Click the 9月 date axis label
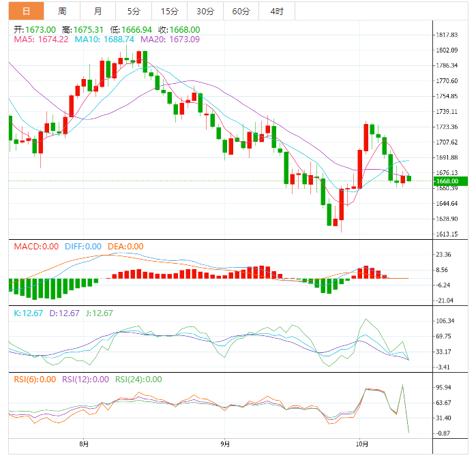476x462 pixels. pyautogui.click(x=225, y=444)
